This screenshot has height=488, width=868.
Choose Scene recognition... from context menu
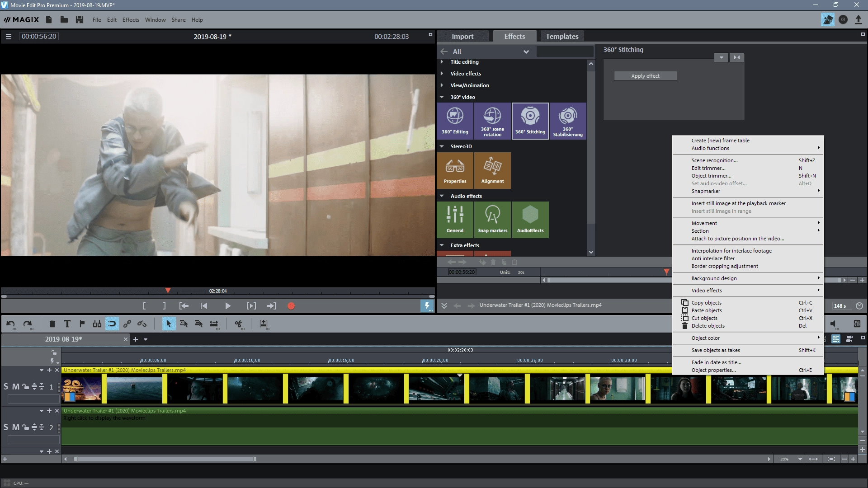tap(748, 160)
